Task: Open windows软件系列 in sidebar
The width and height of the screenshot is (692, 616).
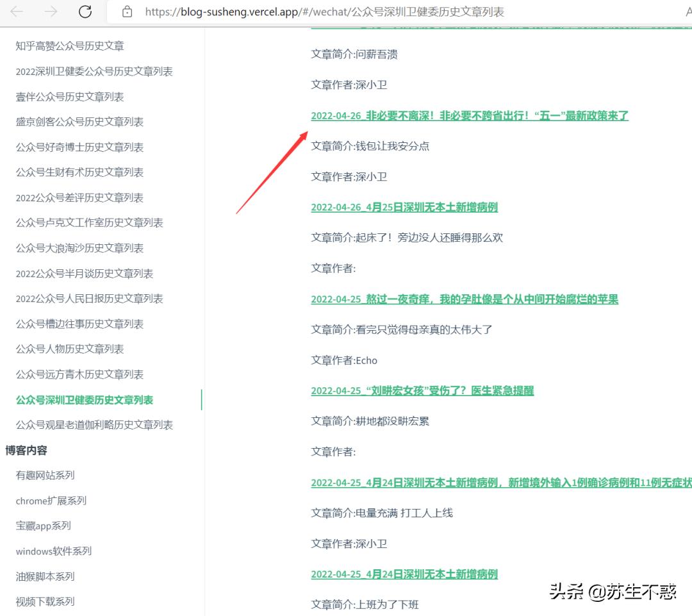Action: click(53, 551)
